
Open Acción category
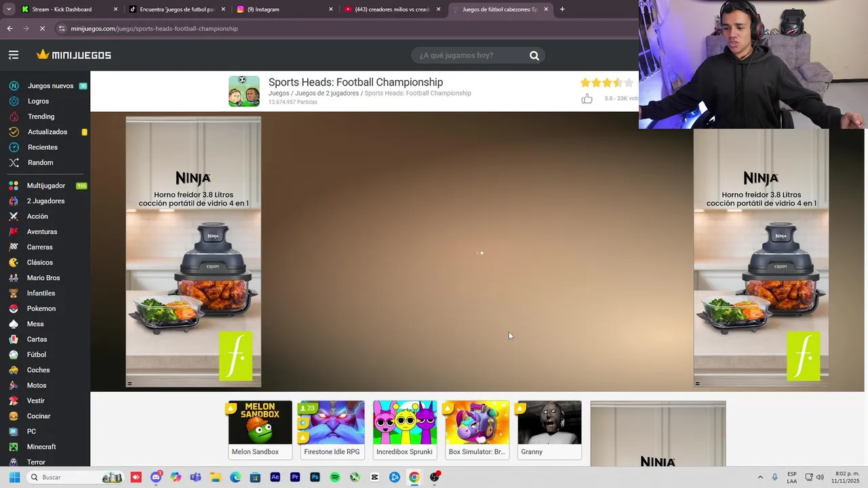click(x=37, y=216)
